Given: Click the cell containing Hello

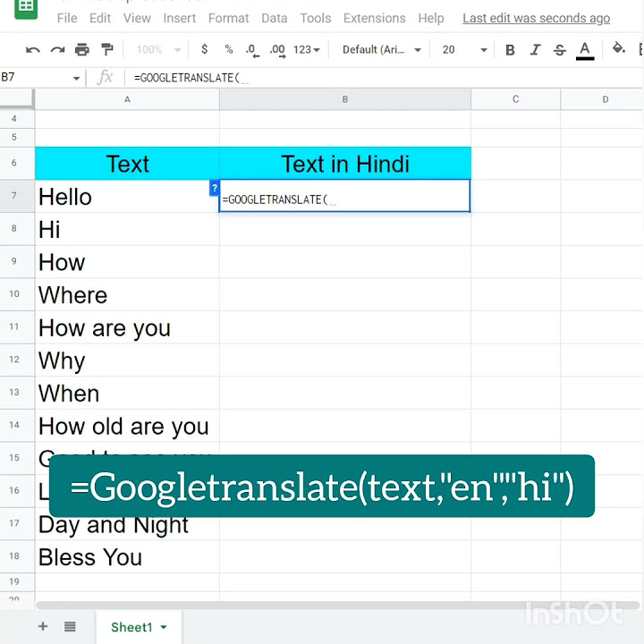Looking at the screenshot, I should click(127, 196).
